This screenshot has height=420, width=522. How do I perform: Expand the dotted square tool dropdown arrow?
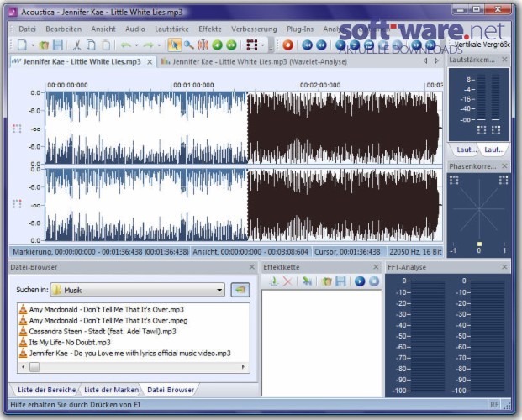coord(262,45)
